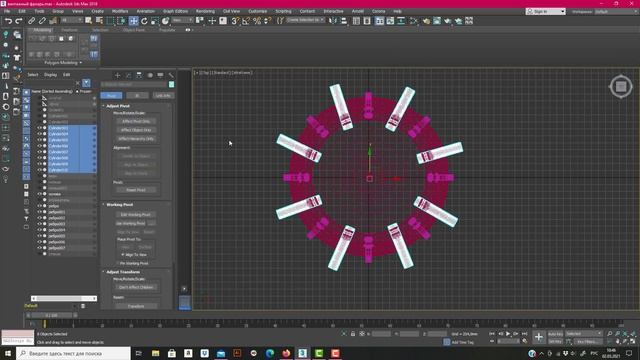Click the Affect Hierarchy Only button

136,139
